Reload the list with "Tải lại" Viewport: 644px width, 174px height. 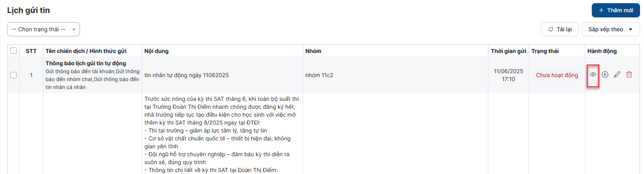[560, 29]
